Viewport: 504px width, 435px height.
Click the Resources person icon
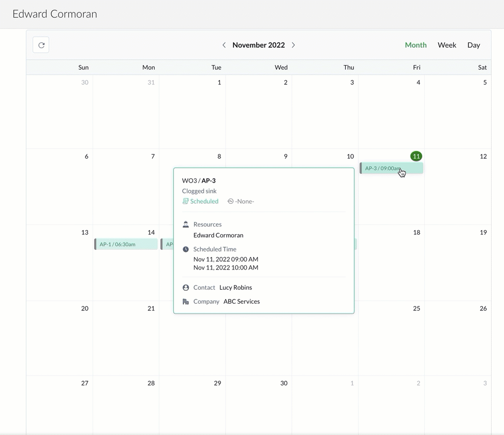click(x=186, y=224)
